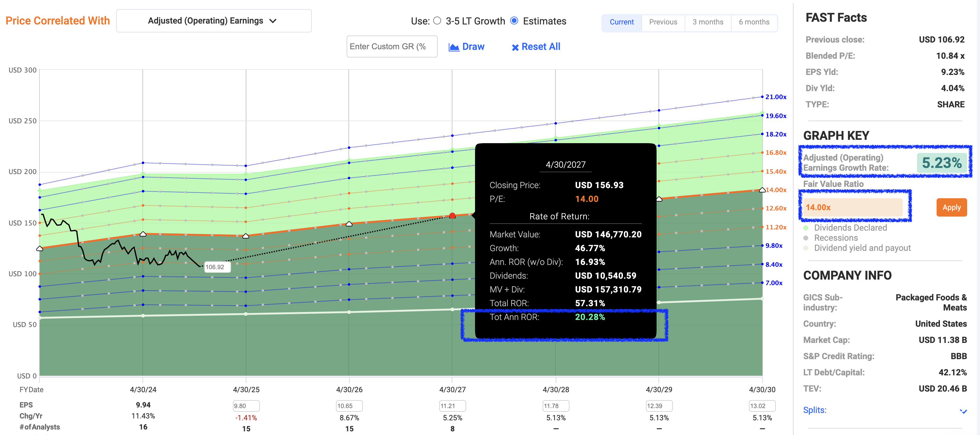Click the Draw chart icon

[x=454, y=47]
